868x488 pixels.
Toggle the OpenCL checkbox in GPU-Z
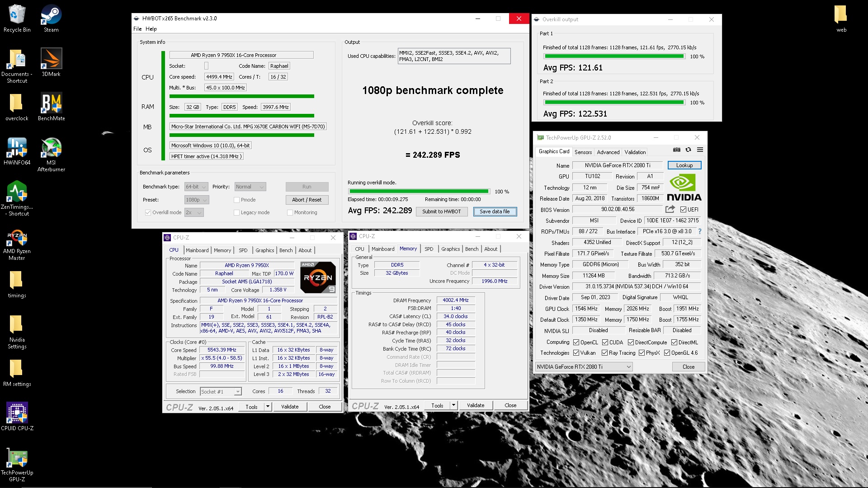coord(576,343)
